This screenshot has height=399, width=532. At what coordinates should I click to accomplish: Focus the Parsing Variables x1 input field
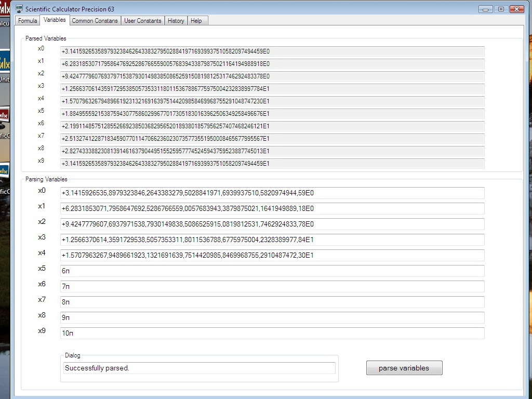272,209
